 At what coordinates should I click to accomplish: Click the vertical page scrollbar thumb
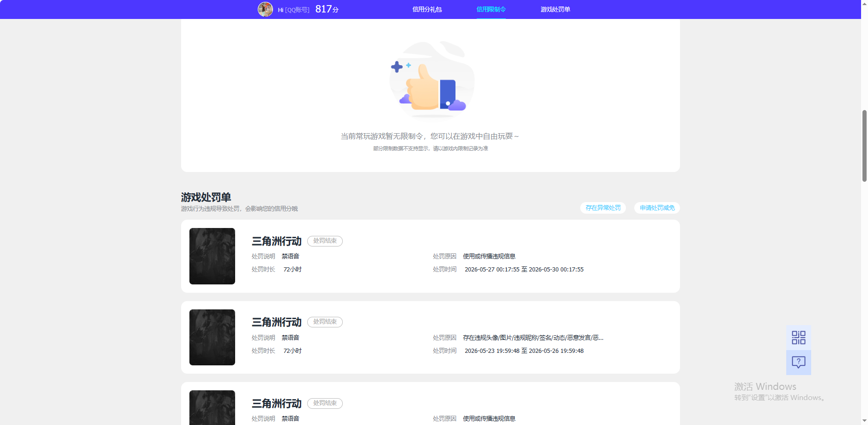click(x=864, y=146)
